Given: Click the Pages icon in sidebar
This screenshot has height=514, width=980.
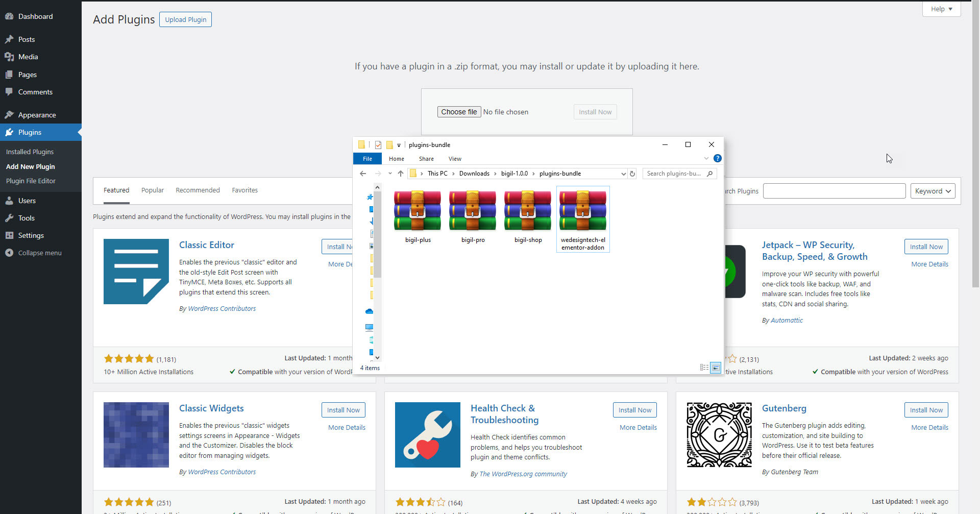Looking at the screenshot, I should coord(9,75).
